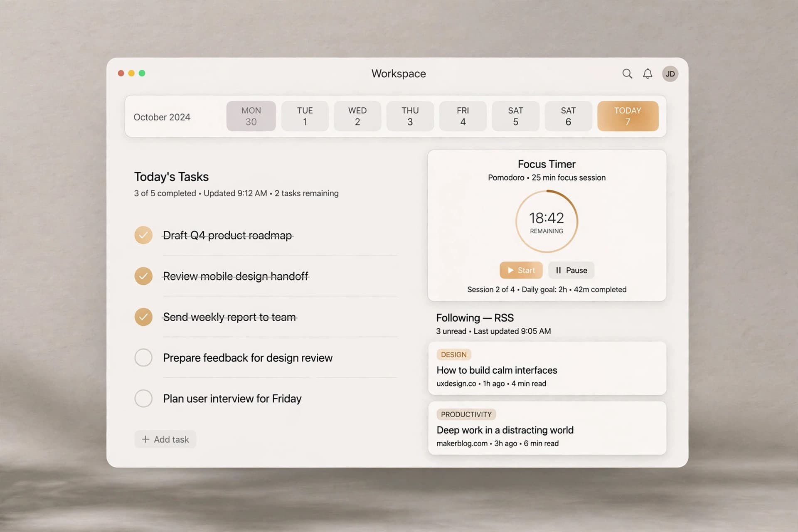Click Add task button
798x532 pixels.
pyautogui.click(x=165, y=439)
